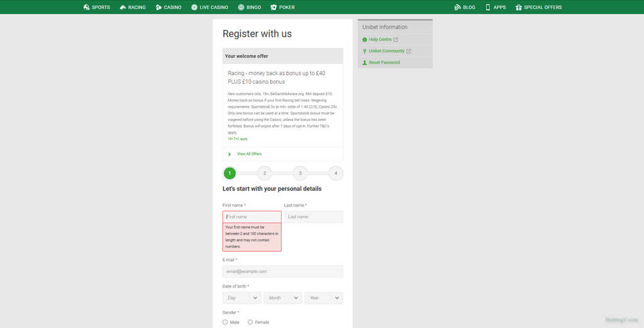
Task: Click the Blog feed icon
Action: coord(458,7)
